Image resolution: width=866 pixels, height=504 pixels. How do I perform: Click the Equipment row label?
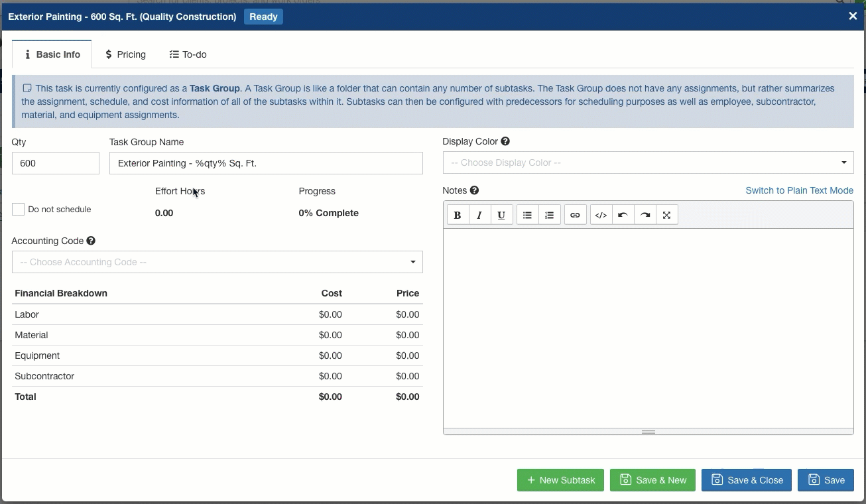37,355
